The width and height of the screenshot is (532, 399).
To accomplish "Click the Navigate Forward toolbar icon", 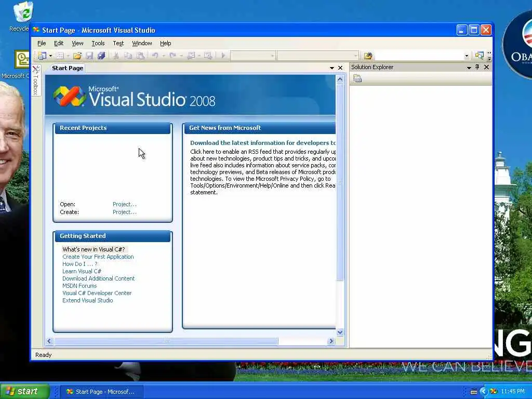I will point(208,56).
